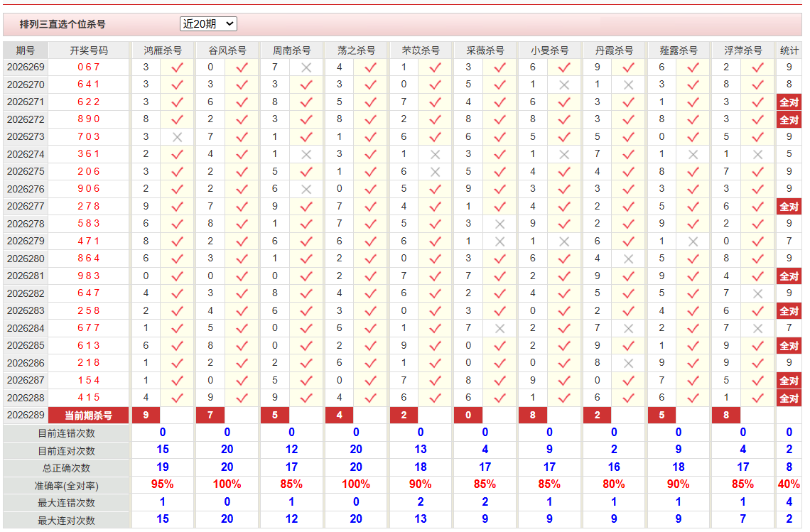810x532 pixels.
Task: Select the red 当前期杀号 label
Action: pyautogui.click(x=88, y=416)
